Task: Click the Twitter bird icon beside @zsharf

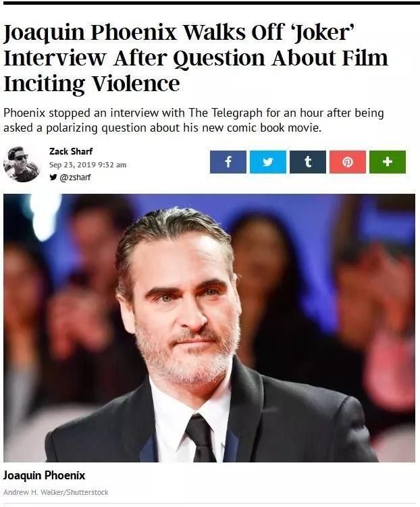Action: click(x=53, y=177)
